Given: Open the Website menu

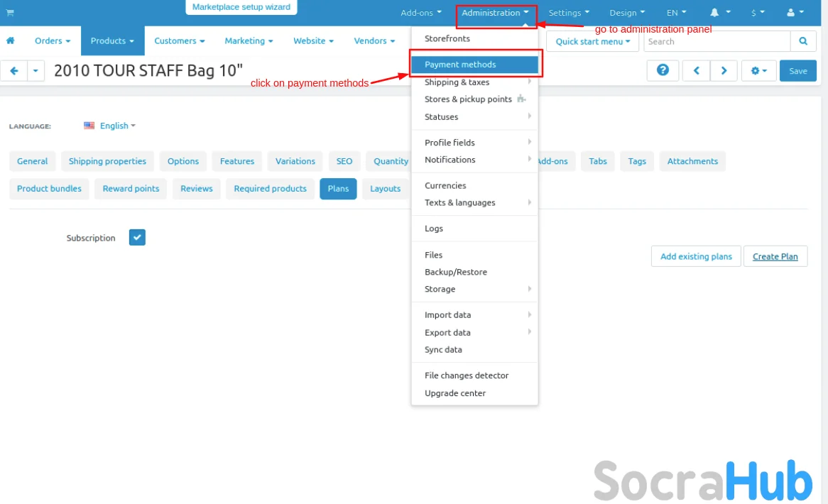Looking at the screenshot, I should pyautogui.click(x=314, y=40).
